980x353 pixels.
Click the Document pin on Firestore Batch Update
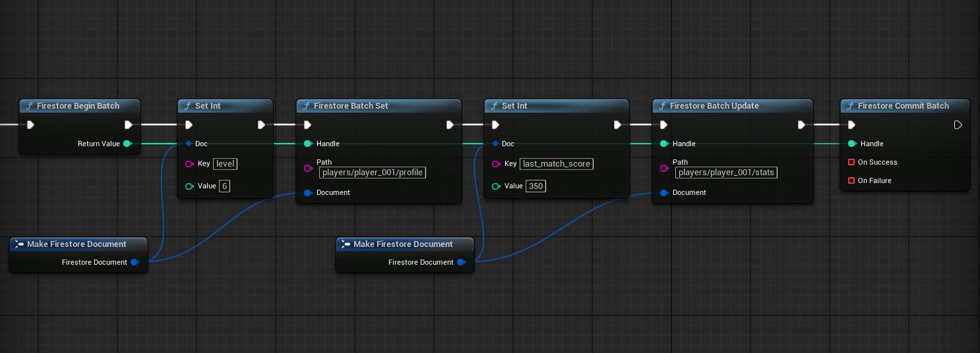(x=664, y=192)
